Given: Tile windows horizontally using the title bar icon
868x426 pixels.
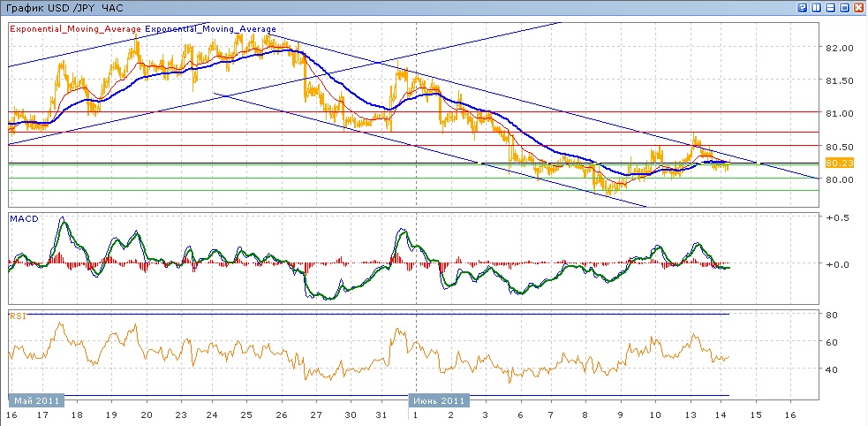Looking at the screenshot, I should pyautogui.click(x=831, y=7).
